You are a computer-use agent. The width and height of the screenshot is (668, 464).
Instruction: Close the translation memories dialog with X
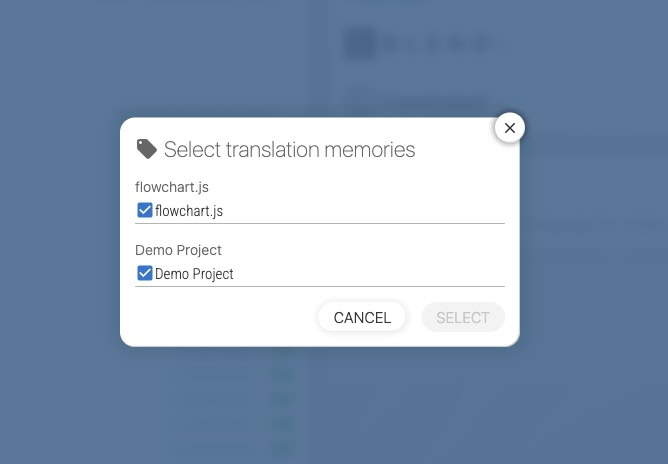(x=510, y=128)
